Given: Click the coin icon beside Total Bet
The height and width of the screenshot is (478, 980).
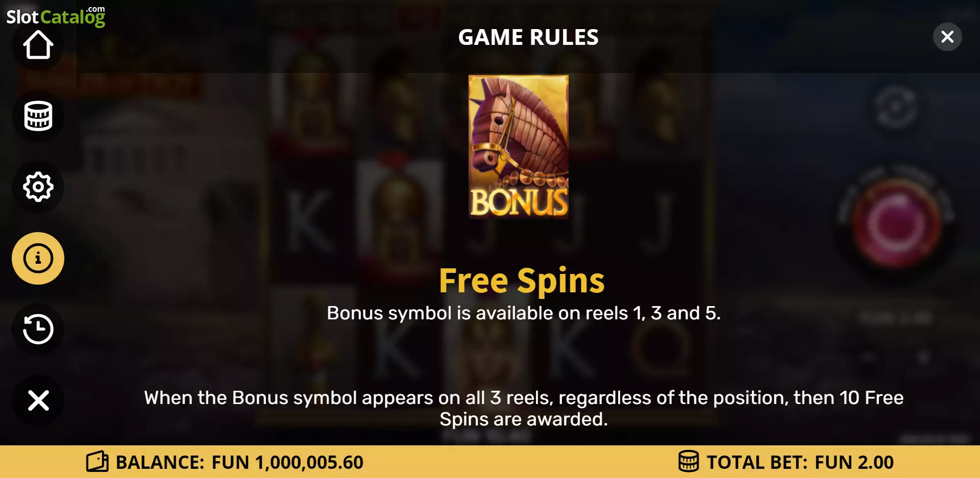Looking at the screenshot, I should tap(688, 462).
